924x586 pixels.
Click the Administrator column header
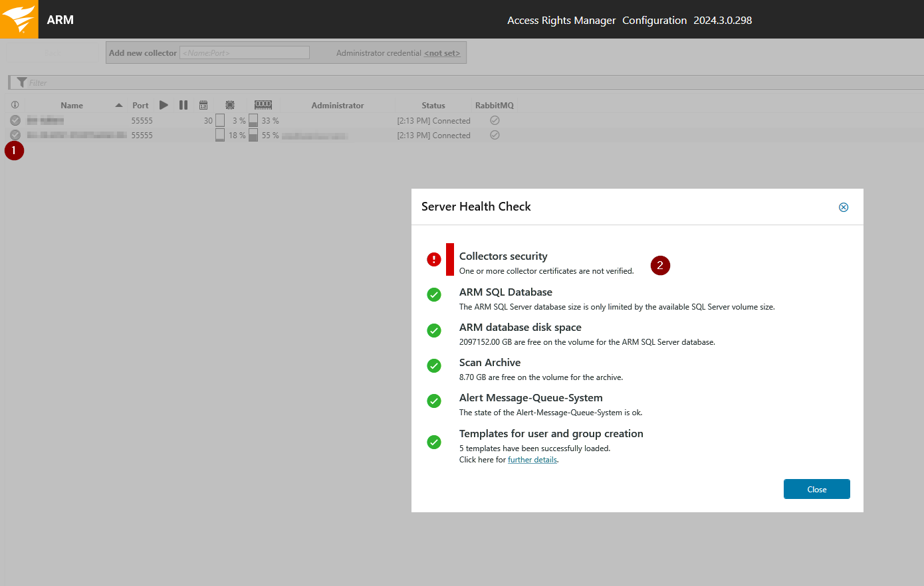(x=338, y=105)
